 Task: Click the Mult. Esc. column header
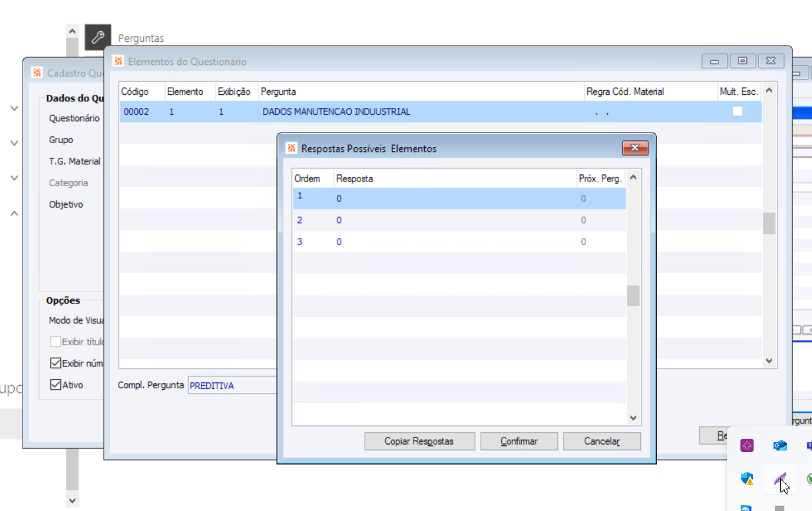point(739,91)
